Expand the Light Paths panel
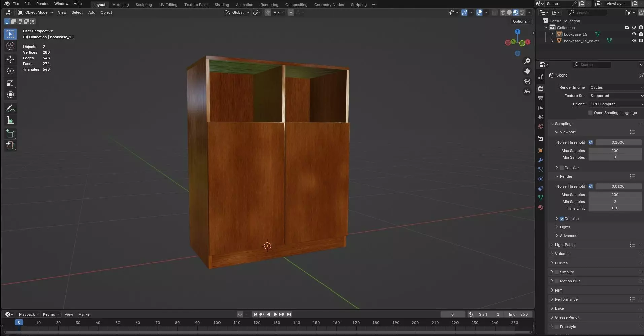Image resolution: width=644 pixels, height=336 pixels. coord(565,245)
